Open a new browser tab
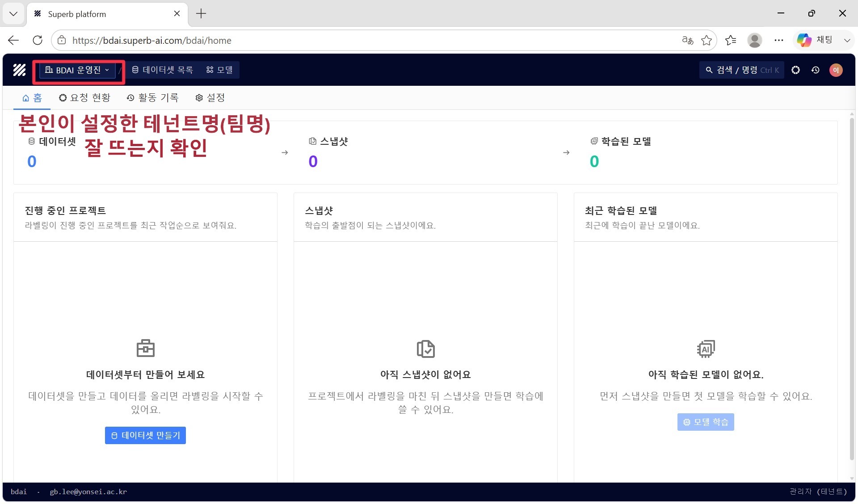This screenshot has width=858, height=504. coord(201,13)
